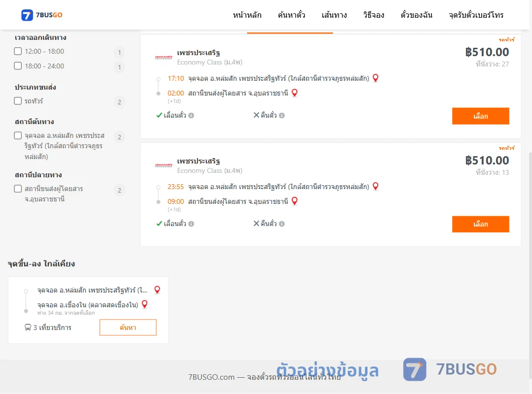The height and width of the screenshot is (394, 532).
Task: Tick destination สถานีขนส่งผู้โดยสาร จ.อุบลราชธานี checkbox
Action: coord(18,189)
